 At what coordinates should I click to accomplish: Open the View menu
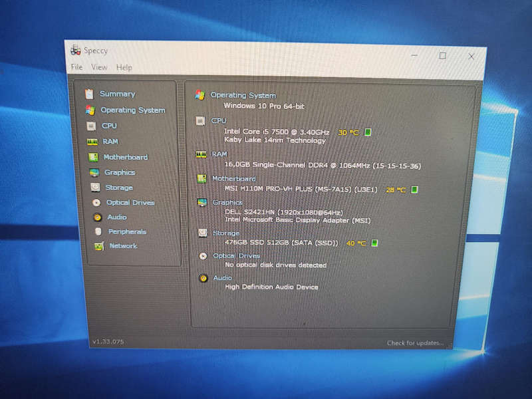tap(99, 67)
